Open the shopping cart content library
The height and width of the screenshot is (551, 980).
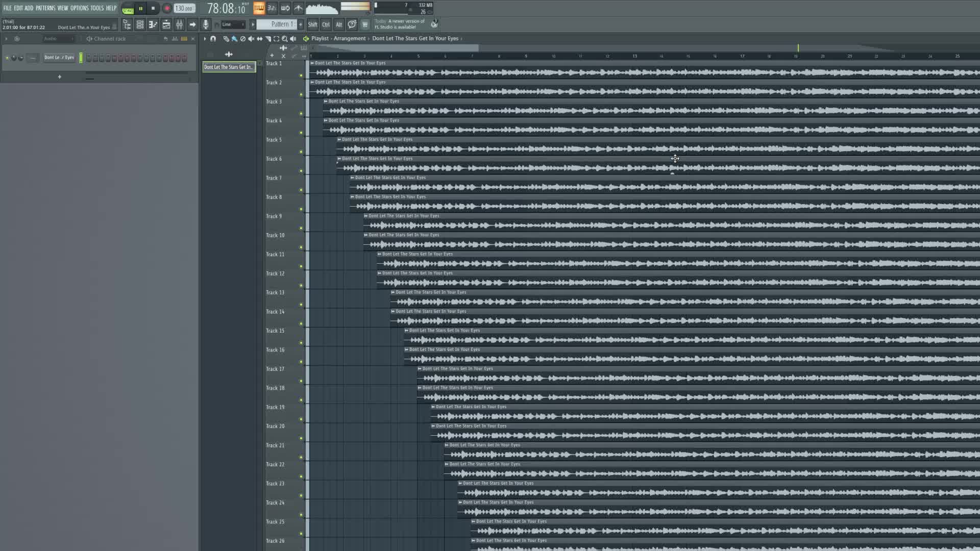(x=365, y=24)
